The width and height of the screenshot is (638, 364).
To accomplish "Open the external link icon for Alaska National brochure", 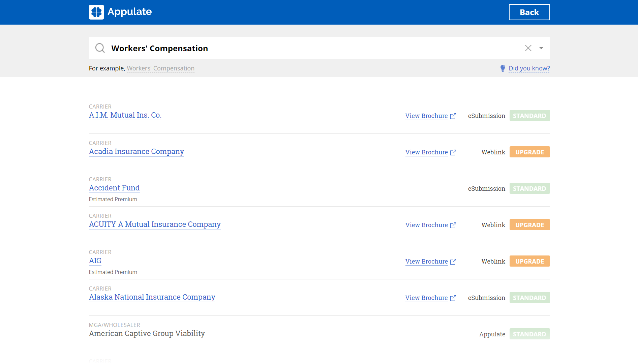I will pyautogui.click(x=453, y=298).
